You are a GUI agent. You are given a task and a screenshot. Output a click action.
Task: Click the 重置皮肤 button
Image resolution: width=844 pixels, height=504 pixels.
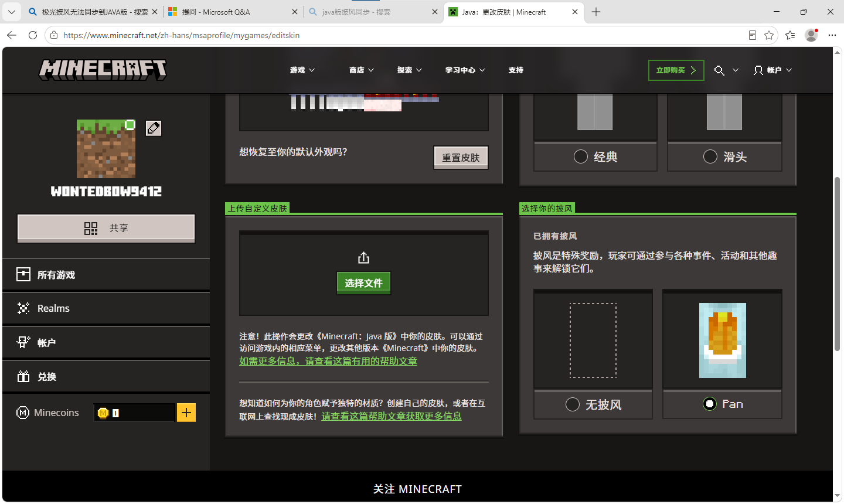[x=461, y=157]
